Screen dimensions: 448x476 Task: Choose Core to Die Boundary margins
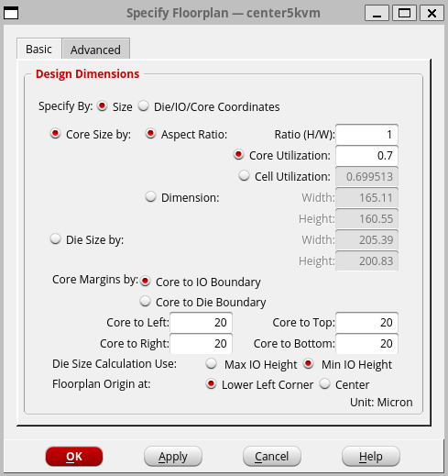[145, 302]
